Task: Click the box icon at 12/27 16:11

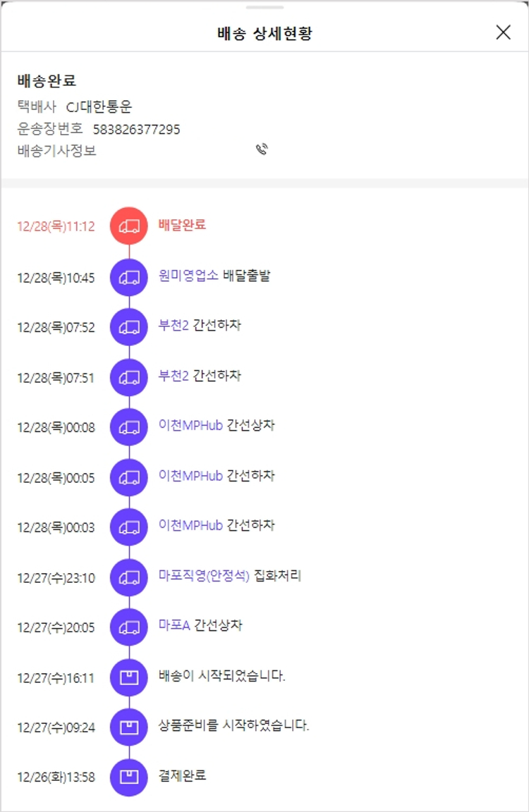Action: 129,677
